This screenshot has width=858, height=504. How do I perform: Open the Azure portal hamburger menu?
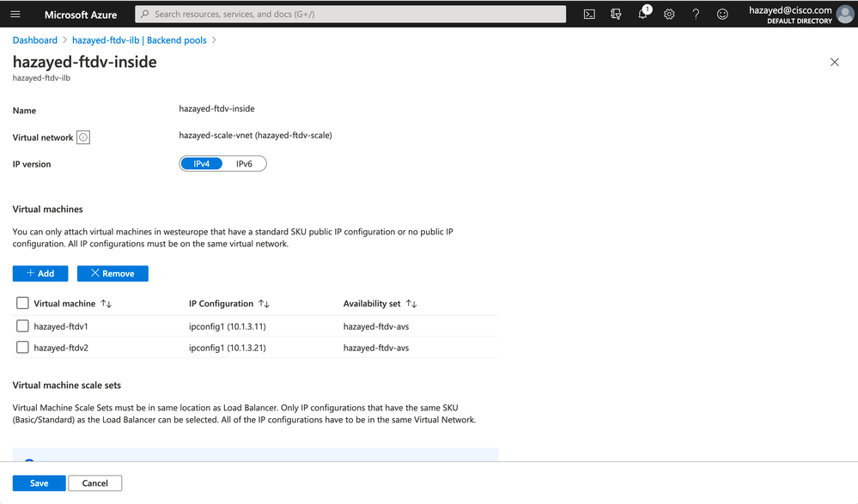pyautogui.click(x=15, y=15)
